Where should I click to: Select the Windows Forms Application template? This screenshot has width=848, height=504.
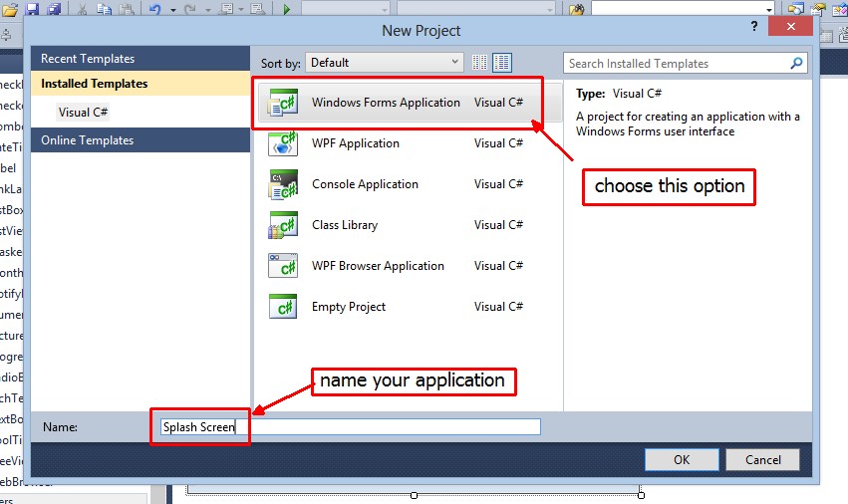410,103
